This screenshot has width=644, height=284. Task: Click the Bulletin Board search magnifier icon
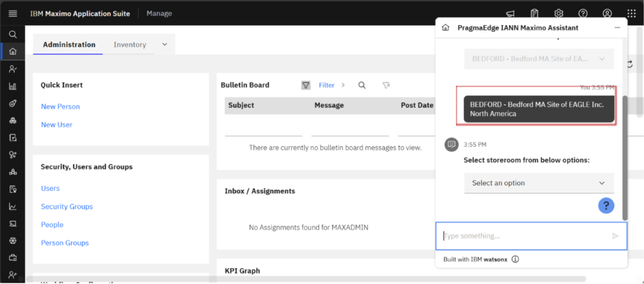[362, 85]
